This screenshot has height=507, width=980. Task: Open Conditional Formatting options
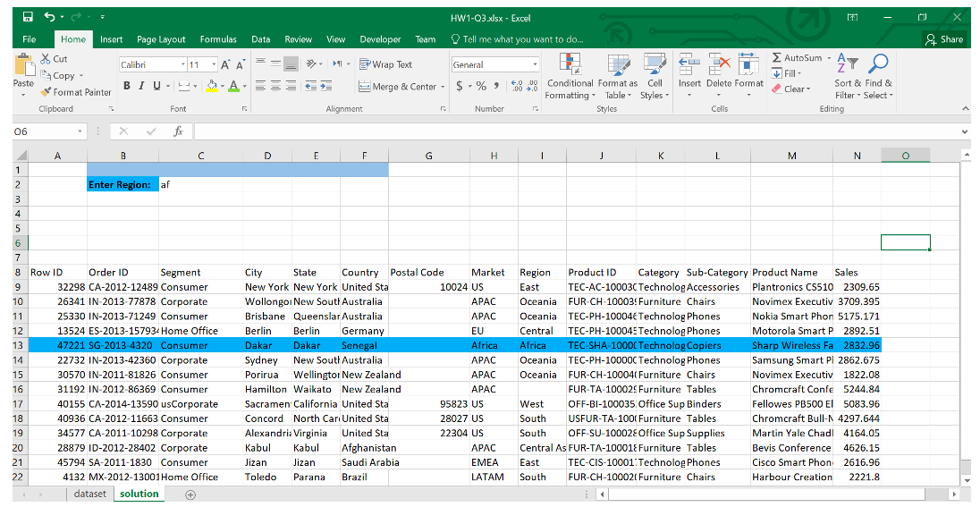tap(570, 64)
